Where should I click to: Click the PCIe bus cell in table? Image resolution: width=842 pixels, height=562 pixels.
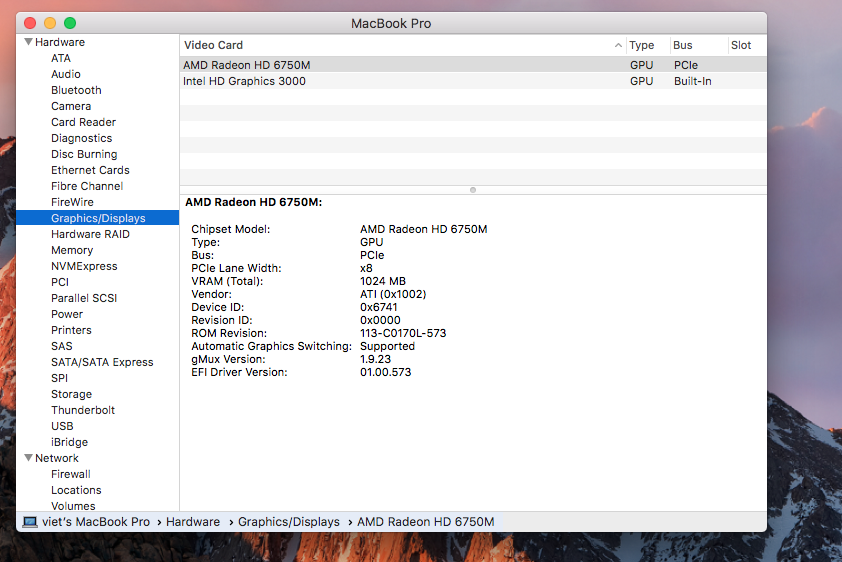tap(686, 65)
